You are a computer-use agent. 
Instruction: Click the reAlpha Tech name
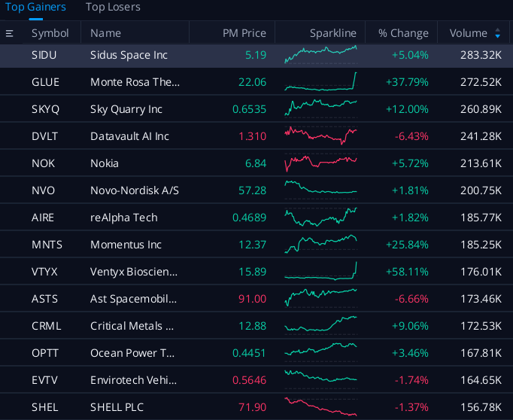click(124, 218)
